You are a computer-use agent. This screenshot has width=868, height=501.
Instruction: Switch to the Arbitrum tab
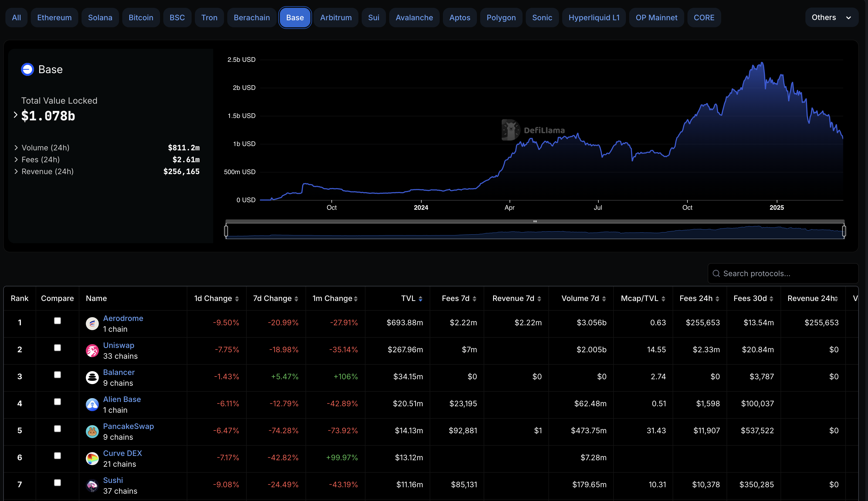click(336, 18)
